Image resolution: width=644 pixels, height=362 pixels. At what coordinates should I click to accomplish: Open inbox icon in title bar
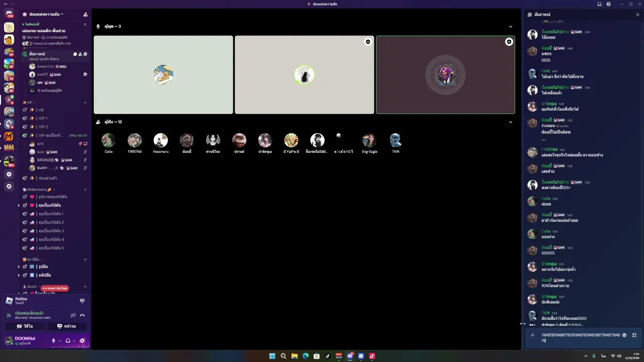coord(599,4)
